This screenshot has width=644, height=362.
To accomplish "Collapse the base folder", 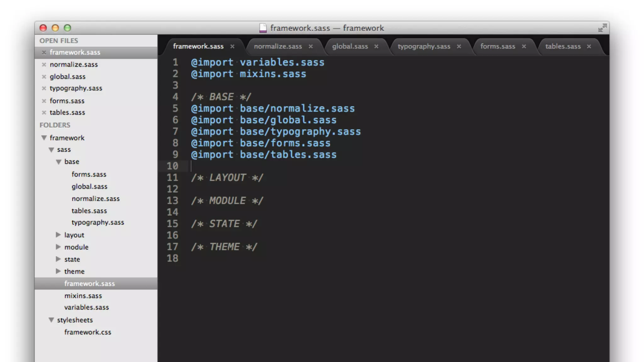I will 58,162.
